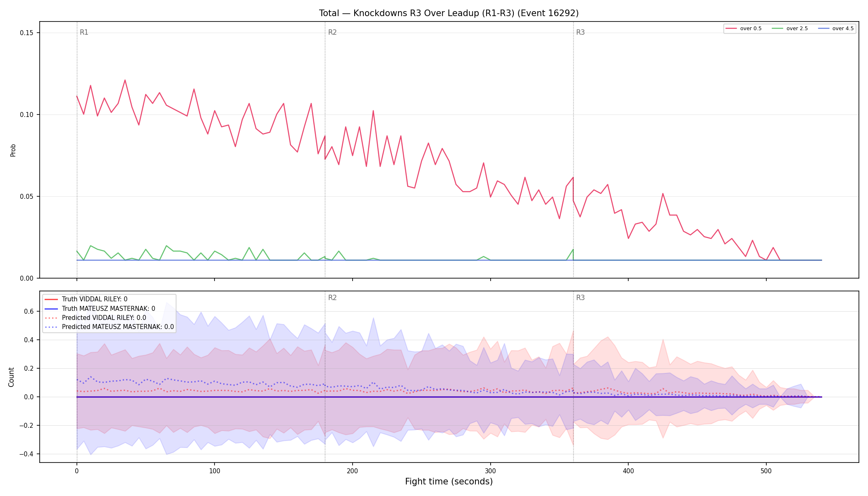
Task: Click 'Predicted MATEUSZ MASTERNAK: 0.0' legend entry
Action: [x=109, y=327]
